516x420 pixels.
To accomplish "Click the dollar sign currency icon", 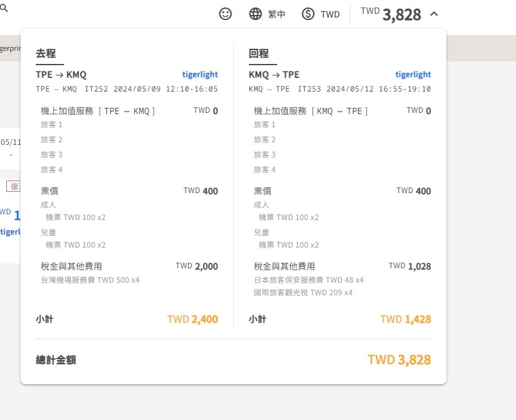I will 308,14.
